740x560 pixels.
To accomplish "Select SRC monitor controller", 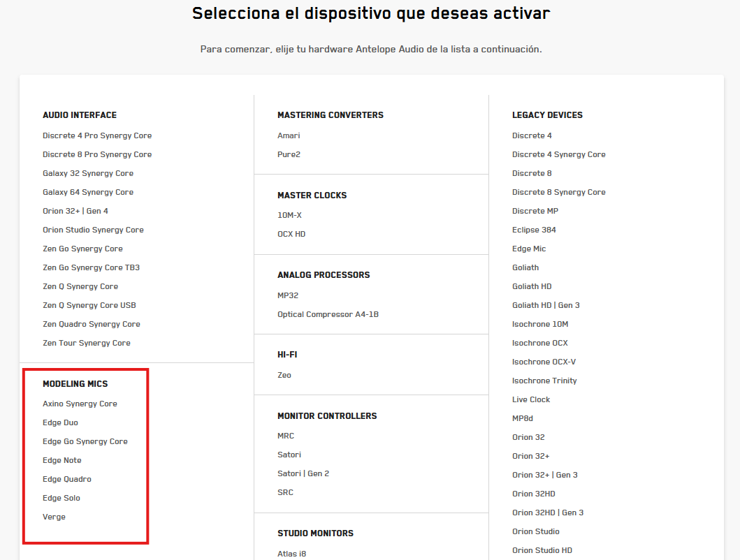I will pyautogui.click(x=286, y=492).
